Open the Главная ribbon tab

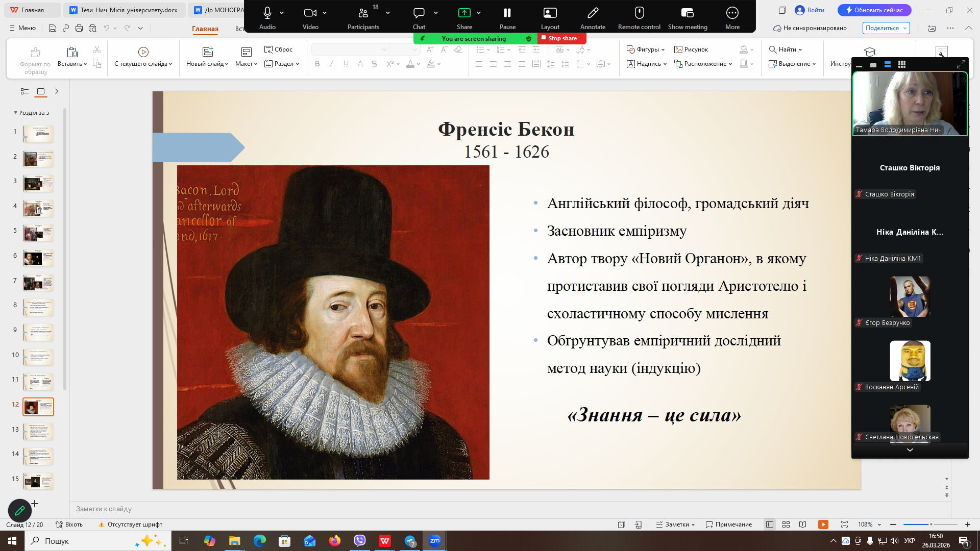(x=205, y=29)
